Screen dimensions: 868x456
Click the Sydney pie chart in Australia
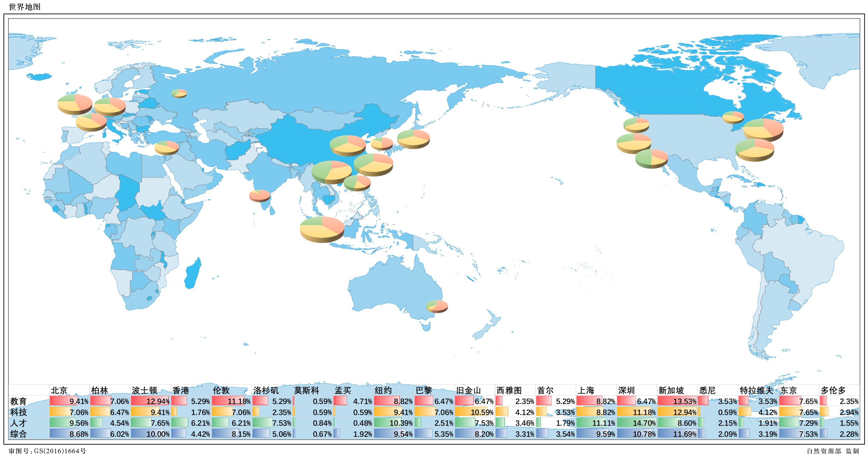pos(437,306)
